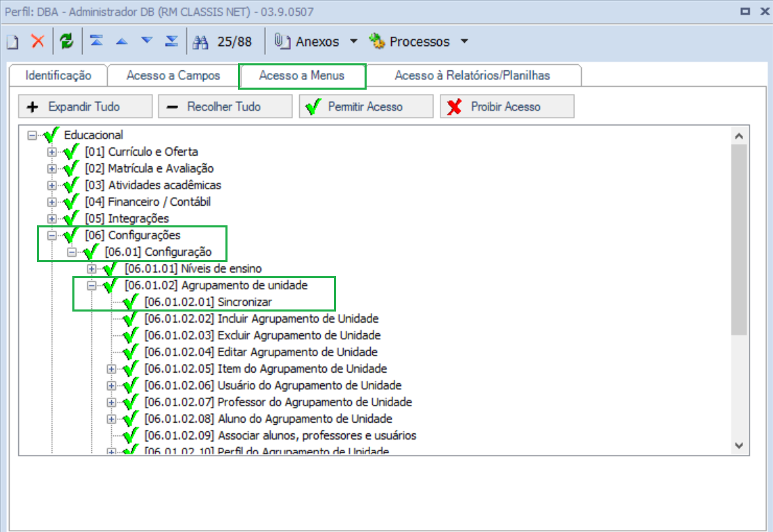Viewport: 773px width, 532px height.
Task: Open the Processos dropdown arrow
Action: tap(464, 42)
